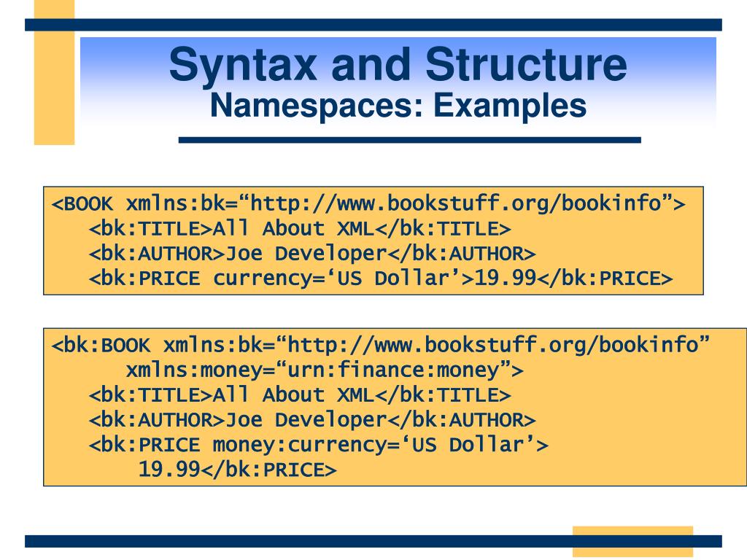Click the first box's bk:TITLE line
The image size is (747, 560).
point(300,229)
